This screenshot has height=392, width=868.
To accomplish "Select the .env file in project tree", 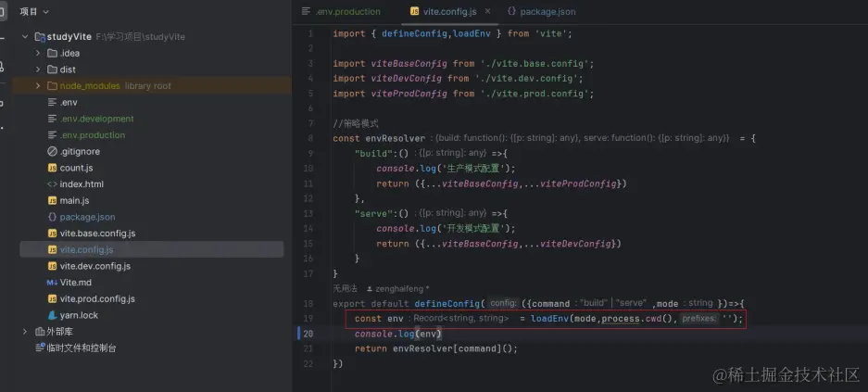I will (69, 103).
